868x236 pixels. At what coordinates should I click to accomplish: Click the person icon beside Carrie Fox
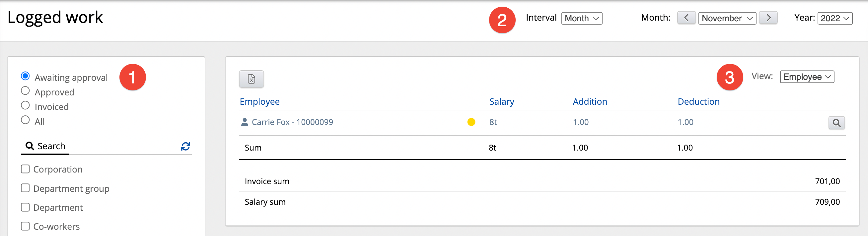245,122
